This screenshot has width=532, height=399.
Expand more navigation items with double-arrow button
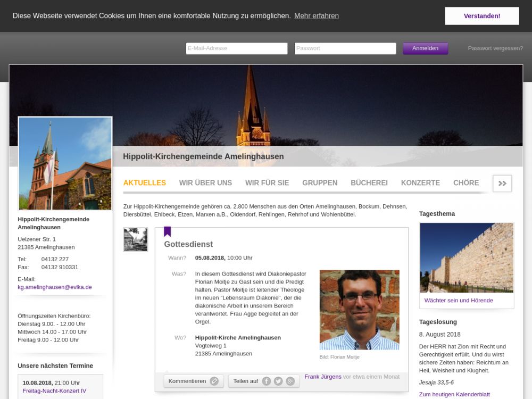pyautogui.click(x=502, y=183)
